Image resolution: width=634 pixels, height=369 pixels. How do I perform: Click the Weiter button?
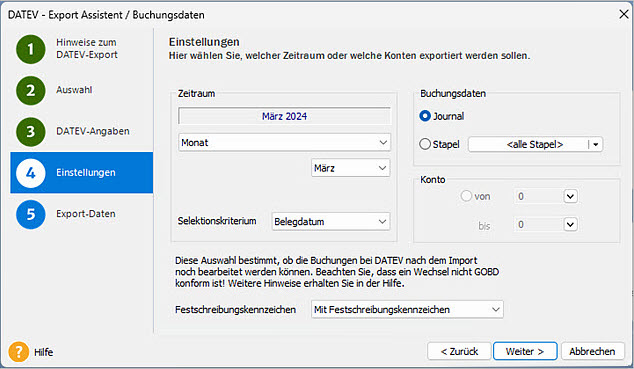click(525, 351)
